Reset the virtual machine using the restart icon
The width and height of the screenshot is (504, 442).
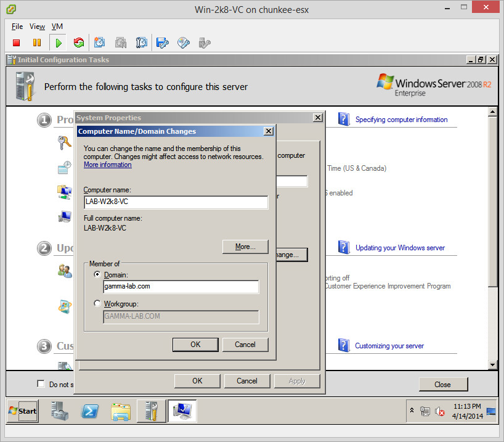pos(78,43)
